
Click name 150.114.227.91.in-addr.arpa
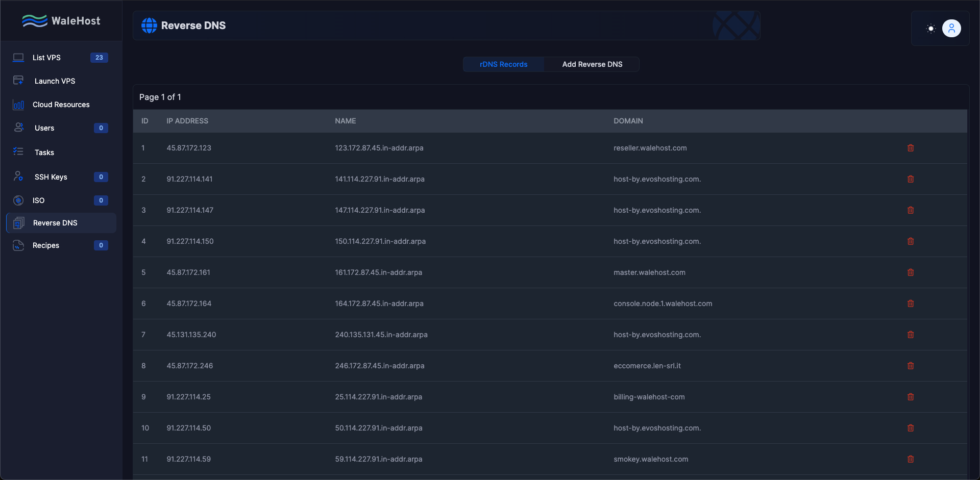click(x=380, y=241)
